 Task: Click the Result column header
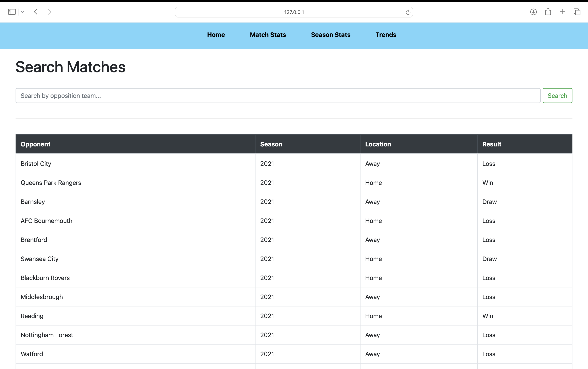click(492, 144)
